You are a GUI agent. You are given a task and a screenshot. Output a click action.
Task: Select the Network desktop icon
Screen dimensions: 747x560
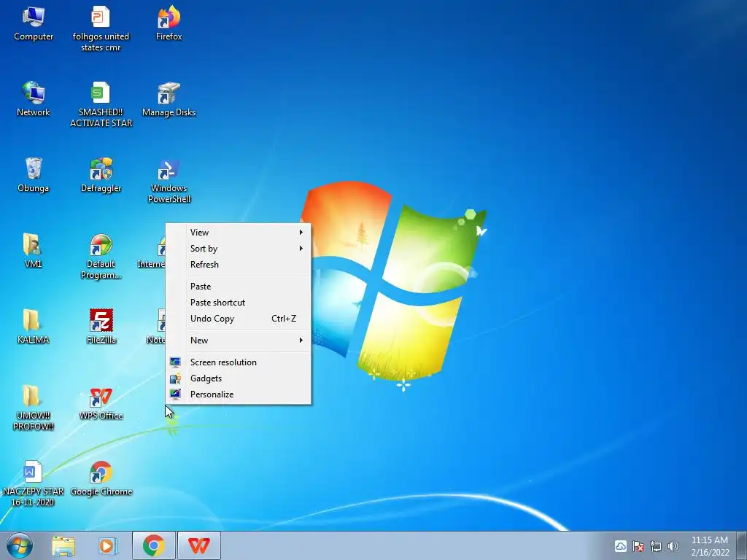pos(34,99)
